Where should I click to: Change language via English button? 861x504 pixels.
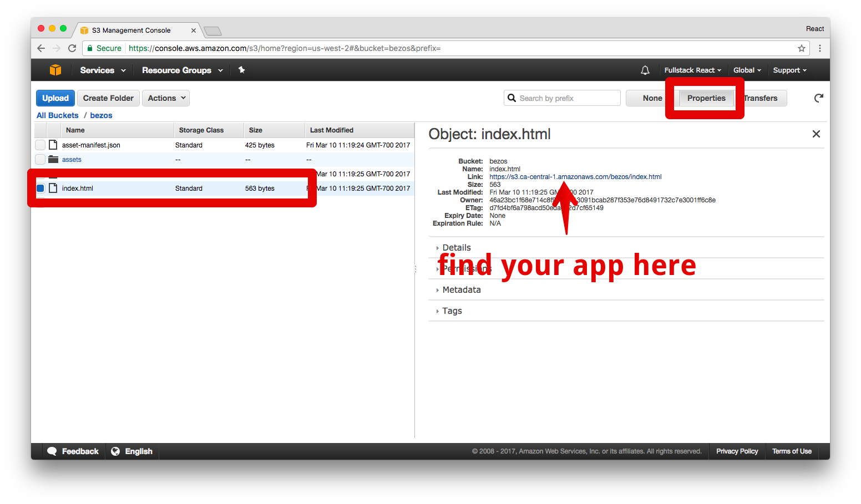pos(131,451)
